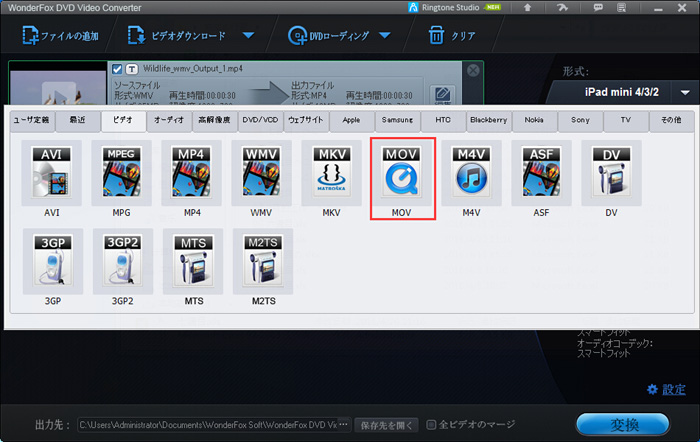The image size is (700, 442).
Task: Switch to the Nokia tab
Action: pyautogui.click(x=534, y=121)
